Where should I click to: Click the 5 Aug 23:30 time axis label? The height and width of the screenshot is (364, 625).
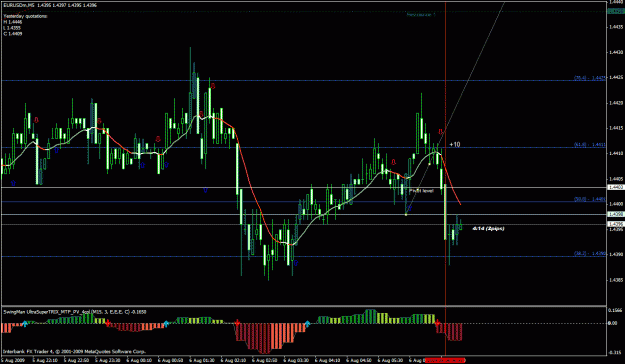tap(108, 360)
